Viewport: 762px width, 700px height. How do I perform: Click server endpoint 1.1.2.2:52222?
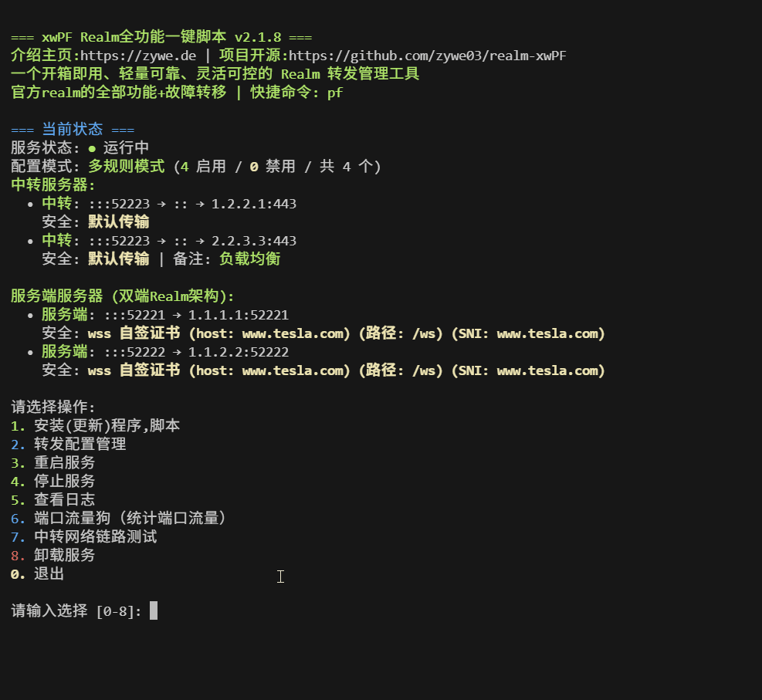point(239,352)
